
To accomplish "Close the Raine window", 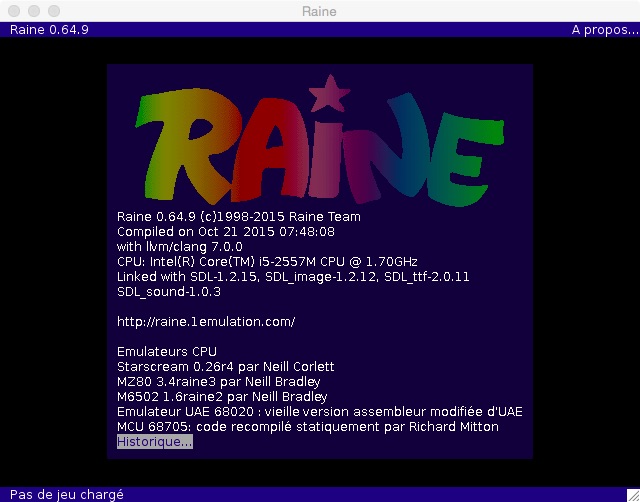I will coord(12,11).
